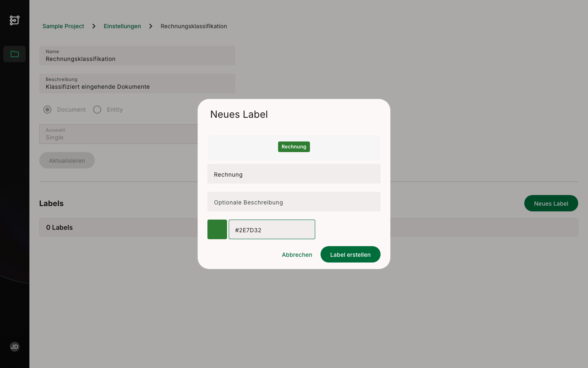Click the chevron after Sample Project breadcrumb
This screenshot has height=368, width=588.
(94, 26)
